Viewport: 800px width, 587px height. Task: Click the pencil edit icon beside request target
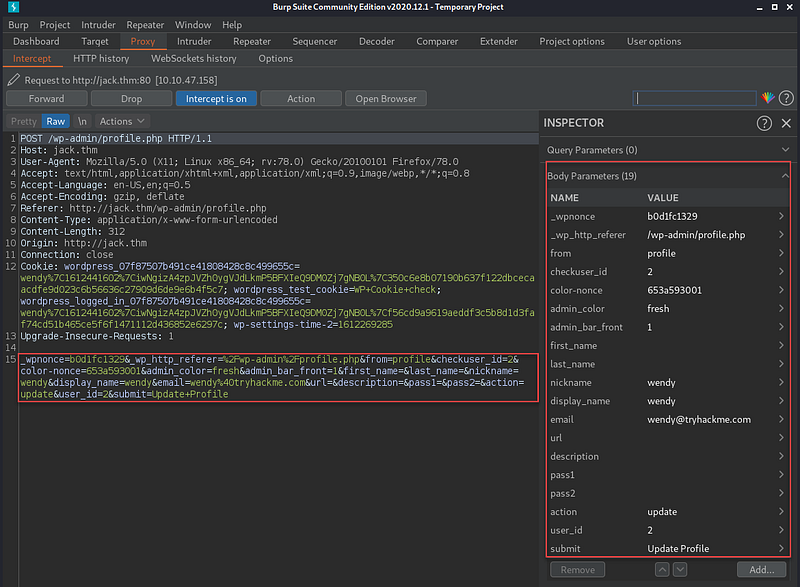tap(14, 80)
